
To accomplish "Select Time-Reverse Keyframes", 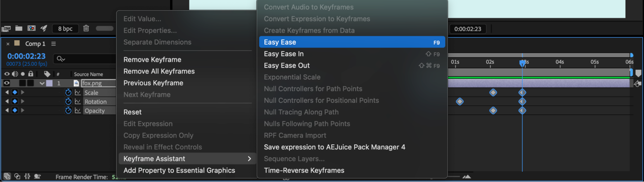I will tap(304, 170).
